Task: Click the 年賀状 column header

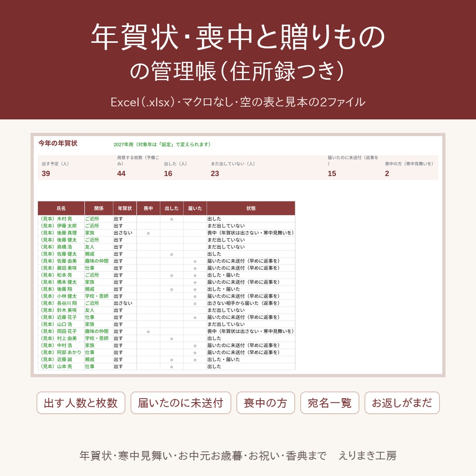Action: [x=125, y=208]
